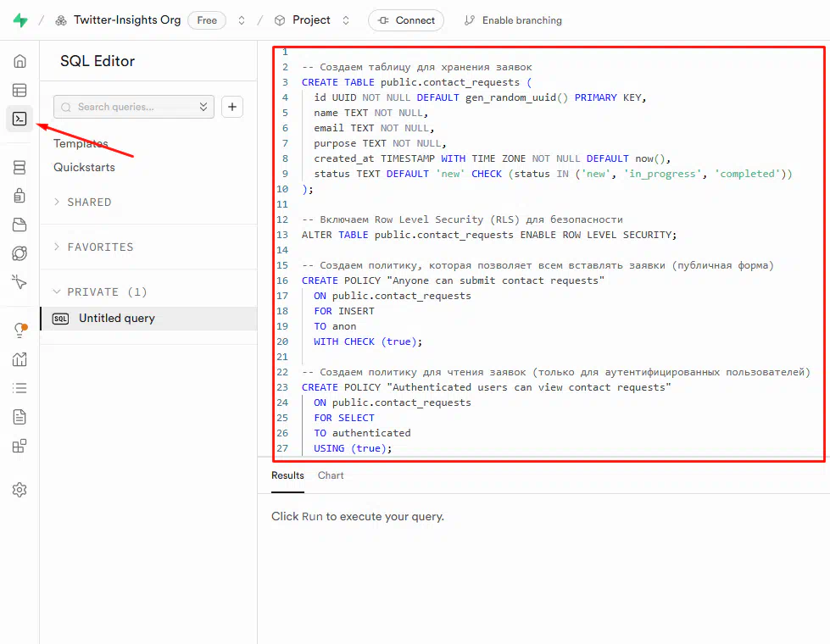Open Project Settings gear icon
This screenshot has height=644, width=830.
tap(19, 490)
